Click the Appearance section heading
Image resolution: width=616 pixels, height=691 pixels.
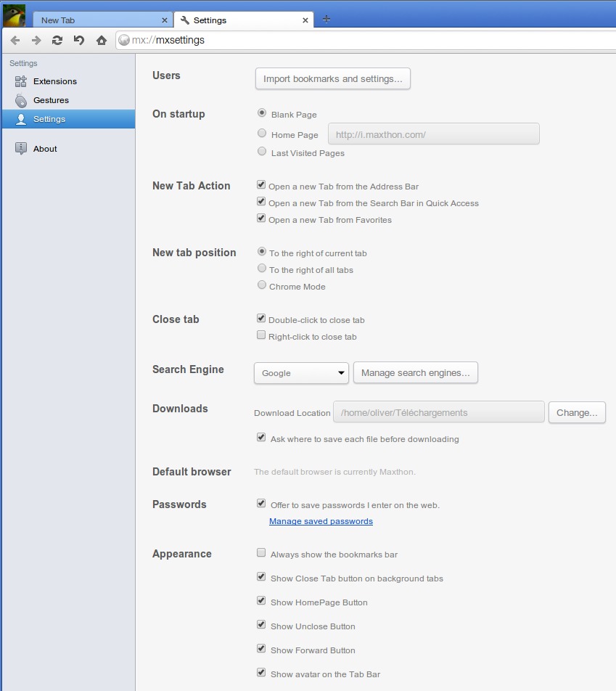pos(182,554)
